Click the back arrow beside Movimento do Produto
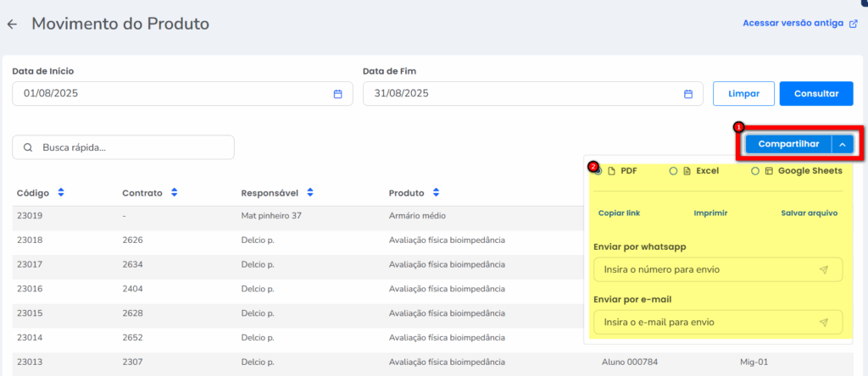The height and width of the screenshot is (376, 868). 12,24
